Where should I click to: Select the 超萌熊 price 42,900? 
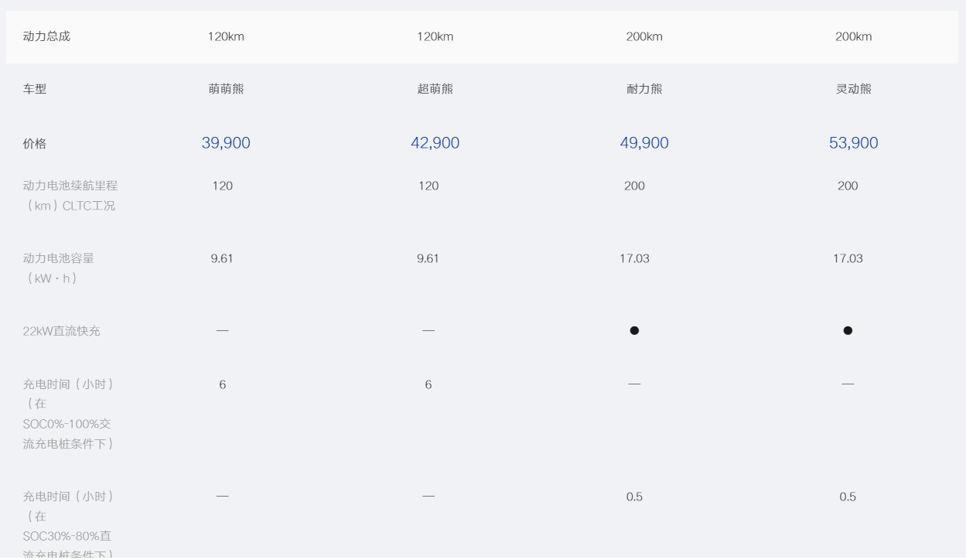(x=435, y=143)
